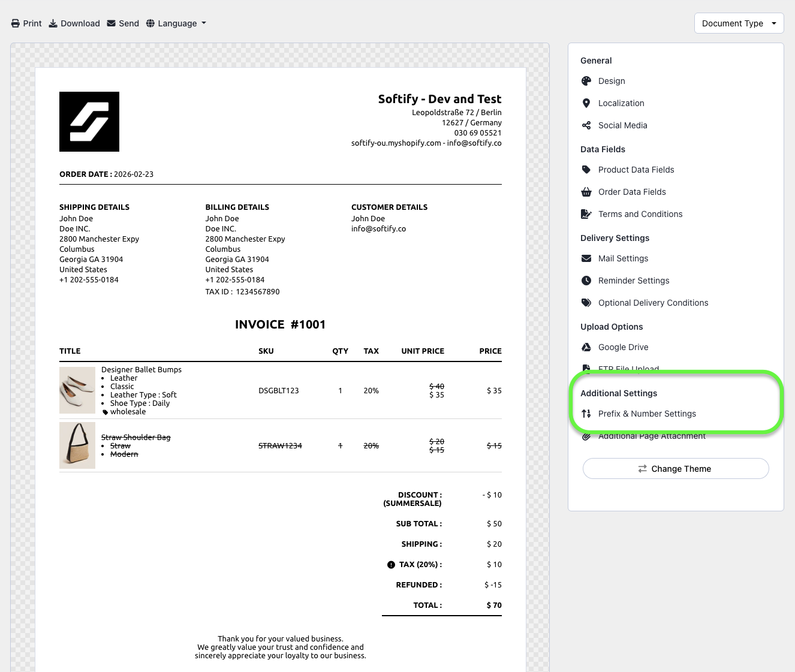The image size is (795, 672).
Task: Click the Localization map pin icon
Action: [586, 103]
